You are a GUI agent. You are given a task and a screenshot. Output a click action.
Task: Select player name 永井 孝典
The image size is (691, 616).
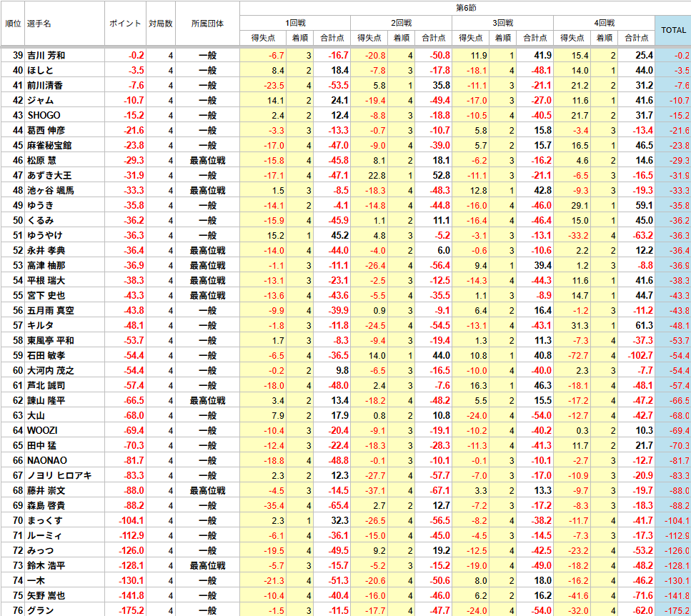46,250
